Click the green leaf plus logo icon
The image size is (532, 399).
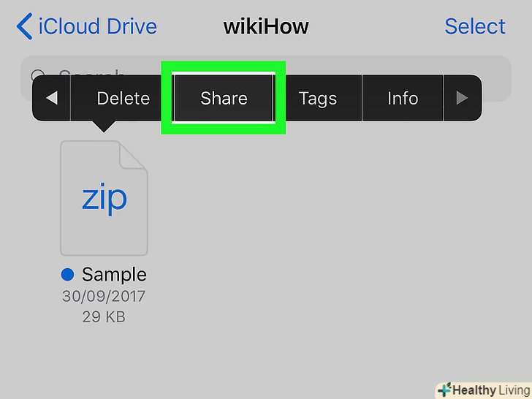pos(445,389)
